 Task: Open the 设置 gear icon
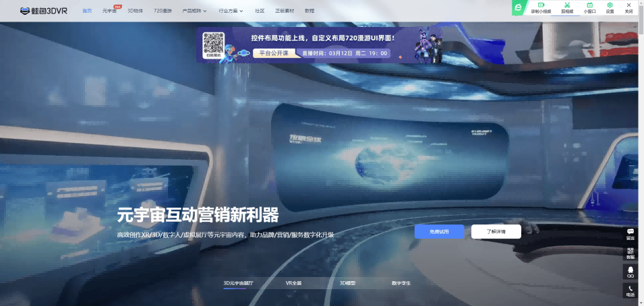pos(610,8)
